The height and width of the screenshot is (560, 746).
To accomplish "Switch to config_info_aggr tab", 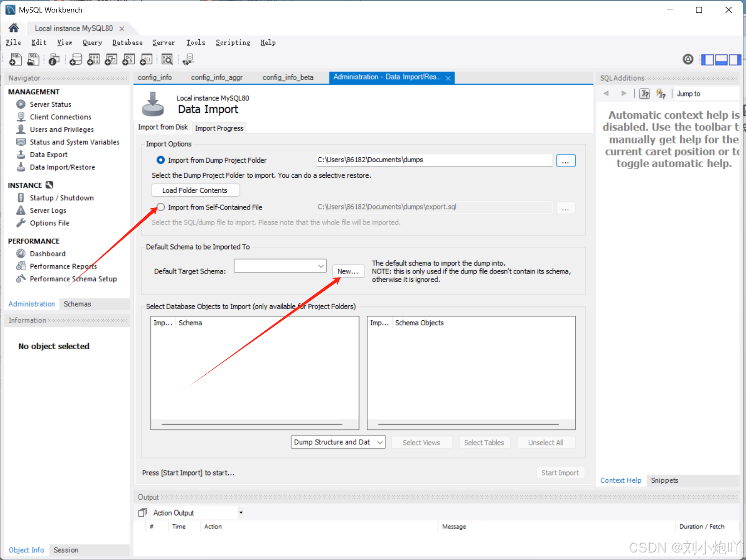I will point(217,77).
